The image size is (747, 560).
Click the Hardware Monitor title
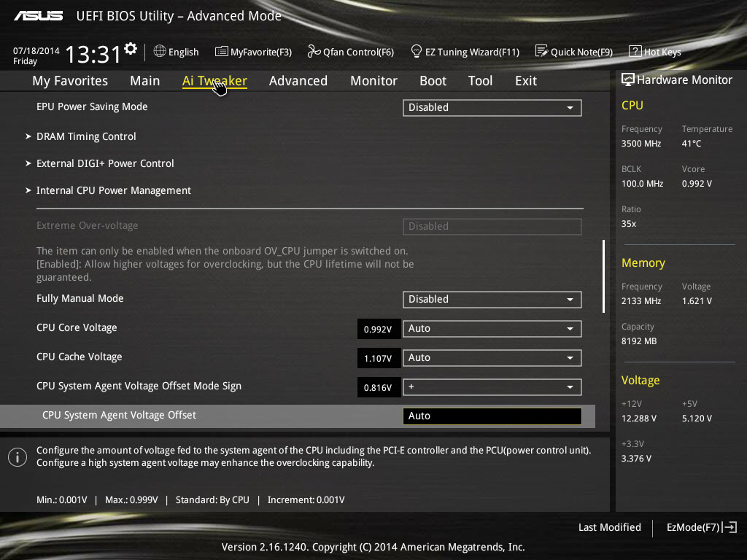(x=684, y=80)
